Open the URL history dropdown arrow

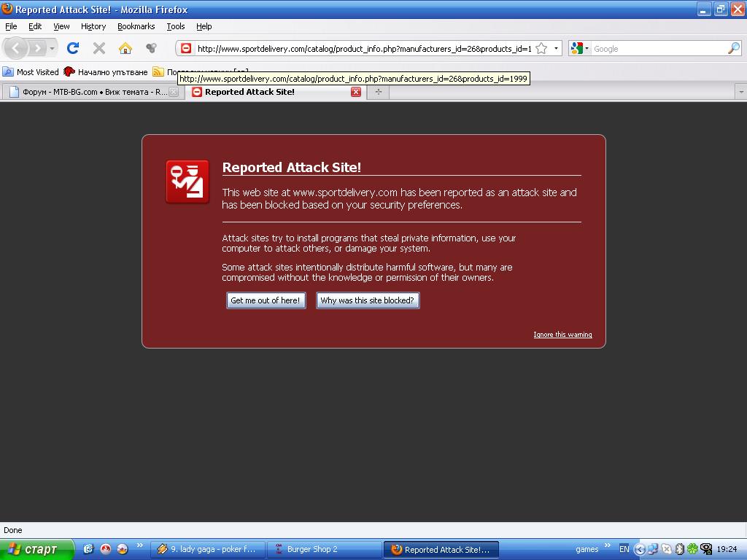pyautogui.click(x=556, y=49)
